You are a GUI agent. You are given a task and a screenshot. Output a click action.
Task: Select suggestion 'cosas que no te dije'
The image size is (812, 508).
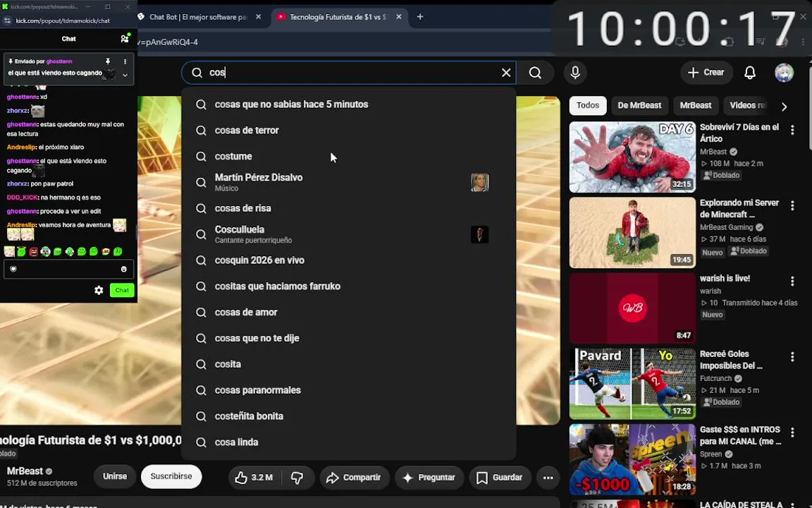pos(348,338)
